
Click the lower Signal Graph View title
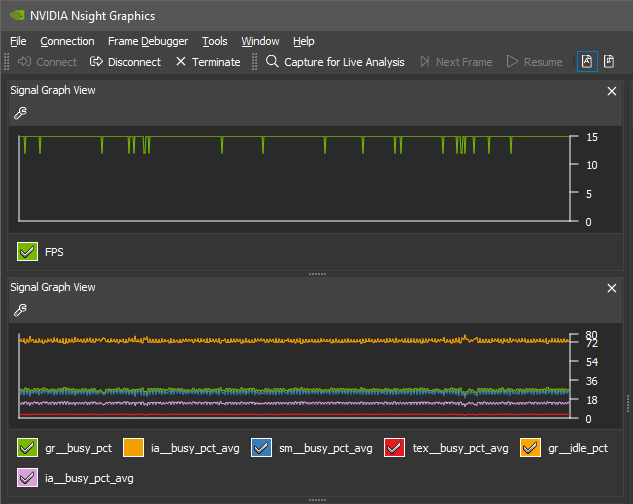[53, 288]
